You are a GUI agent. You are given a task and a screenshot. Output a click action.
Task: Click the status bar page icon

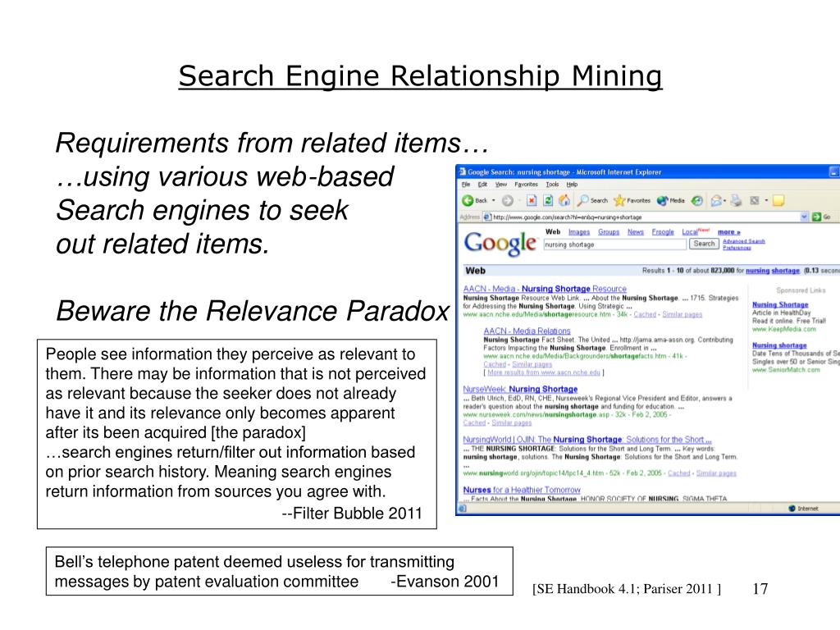click(x=463, y=509)
